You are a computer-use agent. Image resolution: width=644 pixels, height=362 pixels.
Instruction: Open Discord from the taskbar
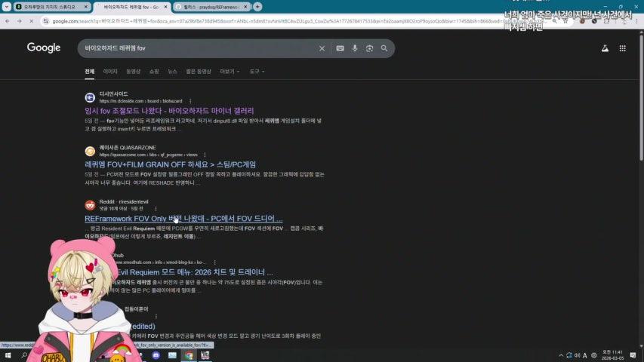tap(156, 355)
